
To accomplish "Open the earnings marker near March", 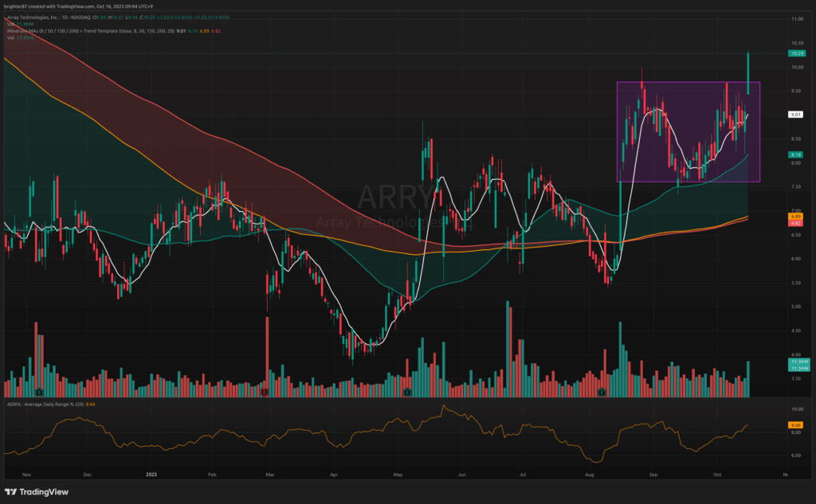I will 265,392.
